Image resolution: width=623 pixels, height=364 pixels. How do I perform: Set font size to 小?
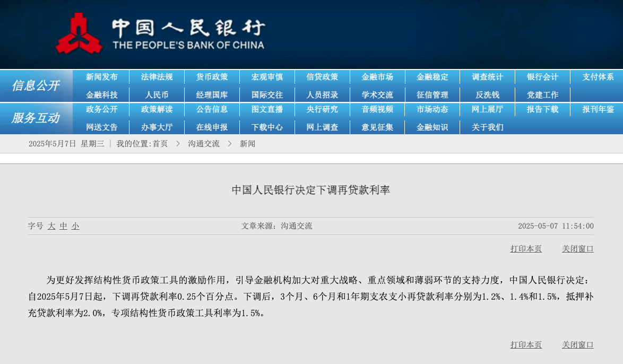75,226
